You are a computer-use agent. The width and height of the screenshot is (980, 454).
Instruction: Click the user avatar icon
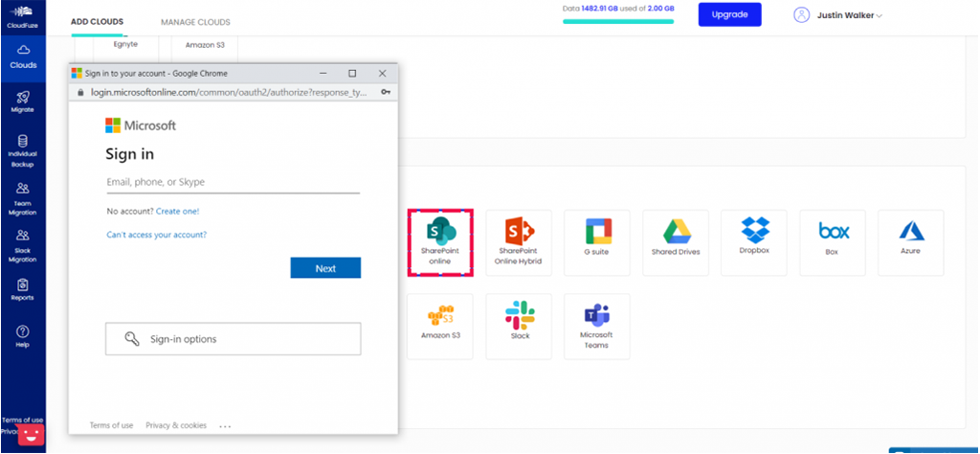point(802,15)
